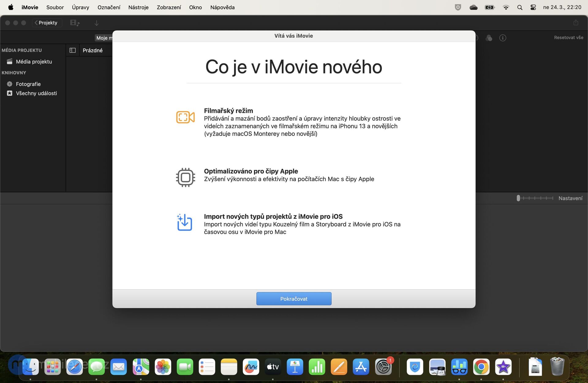Adjust the timeline zoom slider near Nastavení
The image size is (588, 383).
[518, 198]
